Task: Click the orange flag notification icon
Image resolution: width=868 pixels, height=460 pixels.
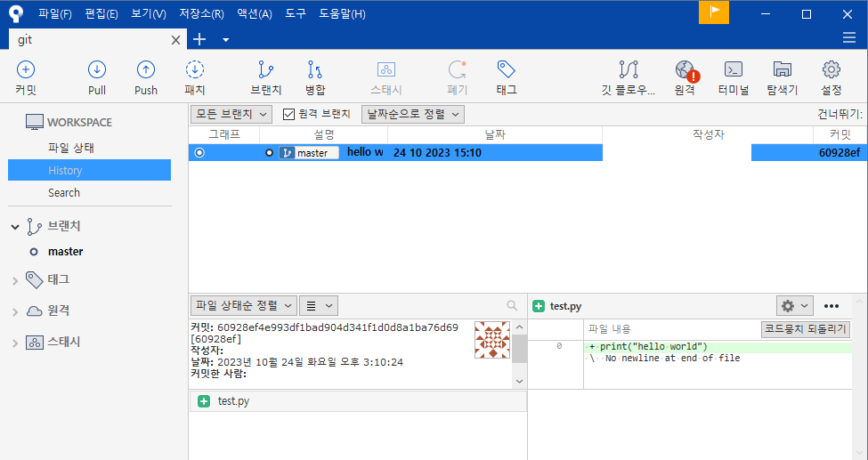Action: pyautogui.click(x=714, y=12)
